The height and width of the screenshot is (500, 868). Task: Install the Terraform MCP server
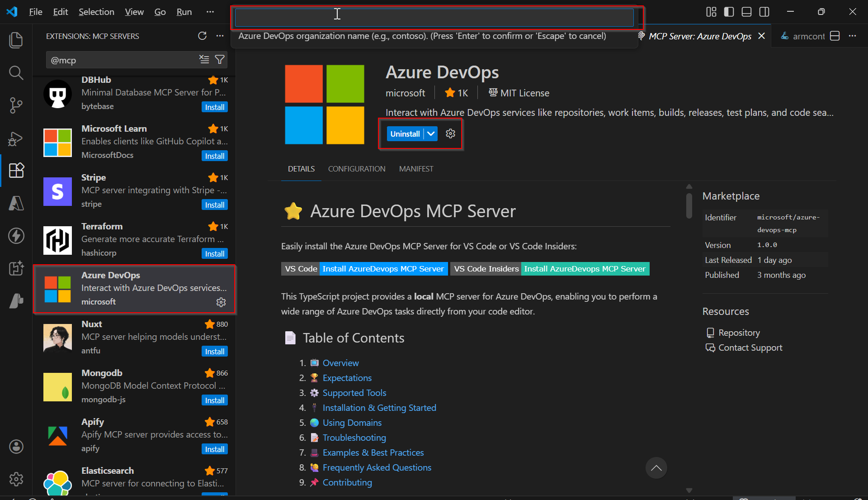point(214,253)
